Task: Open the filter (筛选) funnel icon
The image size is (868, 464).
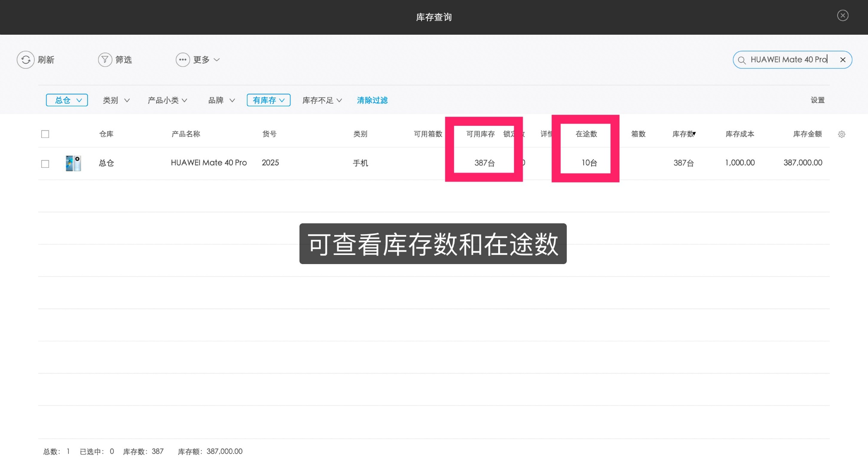Action: coord(105,60)
